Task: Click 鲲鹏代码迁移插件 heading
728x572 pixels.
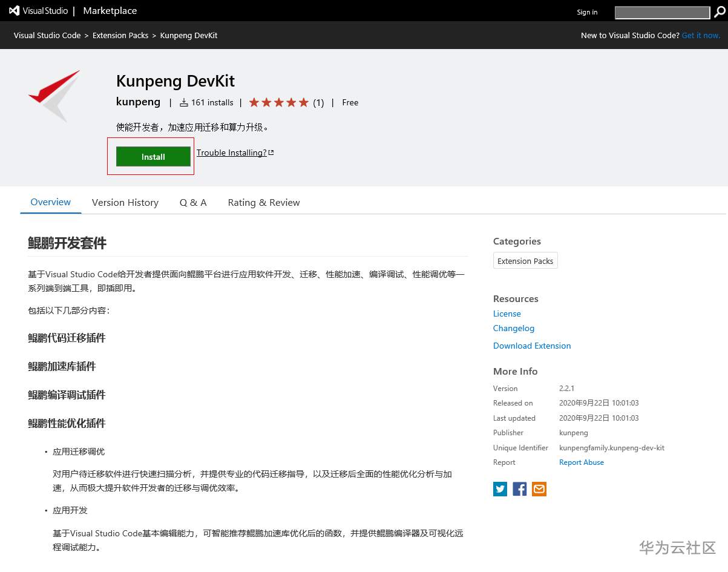Action: click(x=67, y=338)
